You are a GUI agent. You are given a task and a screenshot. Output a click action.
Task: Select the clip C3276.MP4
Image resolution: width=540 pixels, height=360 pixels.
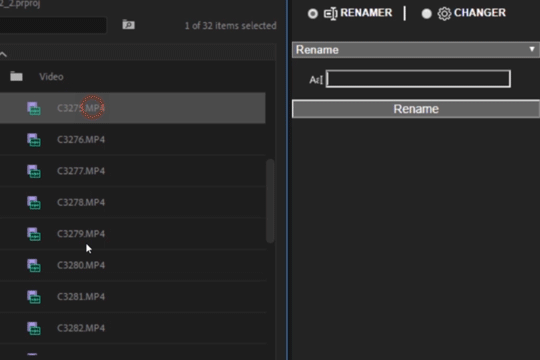pyautogui.click(x=81, y=140)
